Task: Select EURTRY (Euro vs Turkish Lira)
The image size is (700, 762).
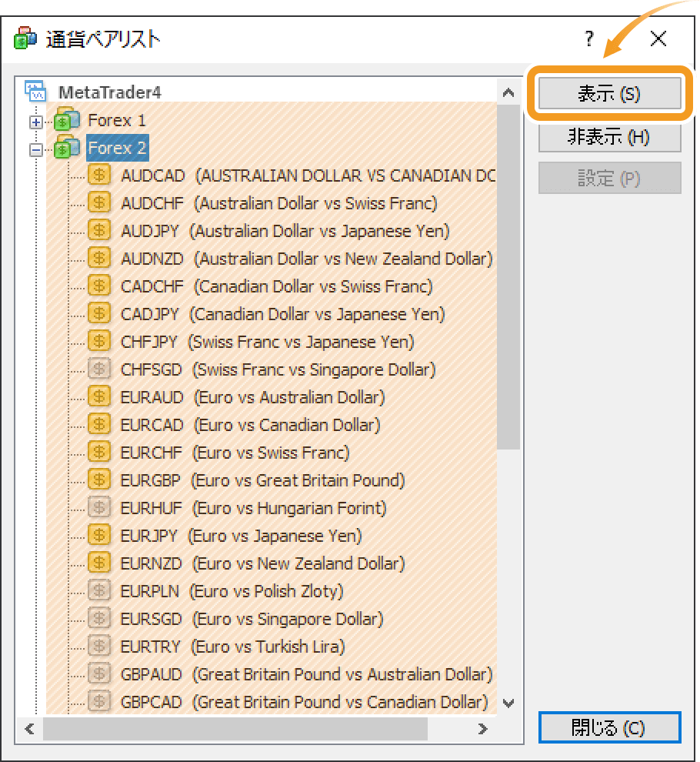Action: [x=232, y=647]
